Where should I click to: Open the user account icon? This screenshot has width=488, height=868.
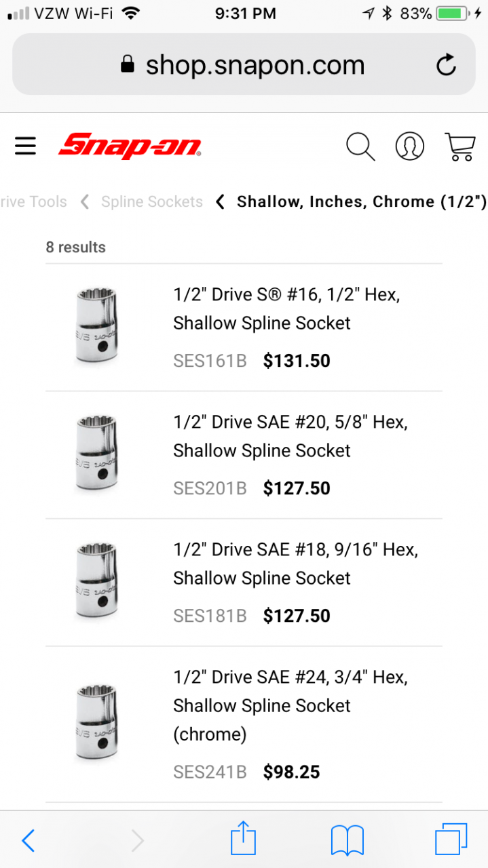(409, 146)
